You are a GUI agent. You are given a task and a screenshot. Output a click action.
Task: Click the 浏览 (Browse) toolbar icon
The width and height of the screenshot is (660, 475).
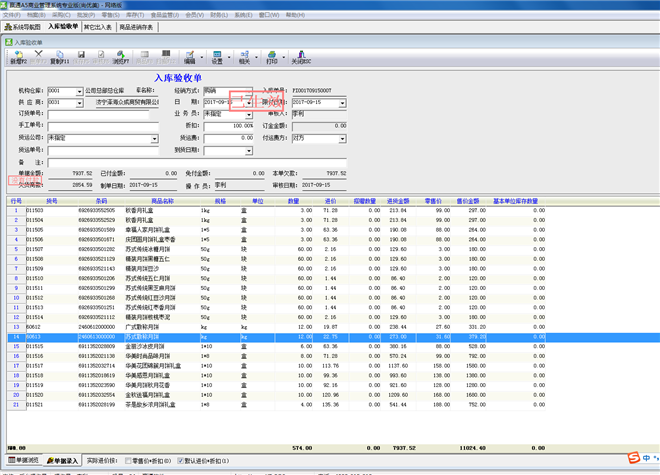click(x=120, y=57)
